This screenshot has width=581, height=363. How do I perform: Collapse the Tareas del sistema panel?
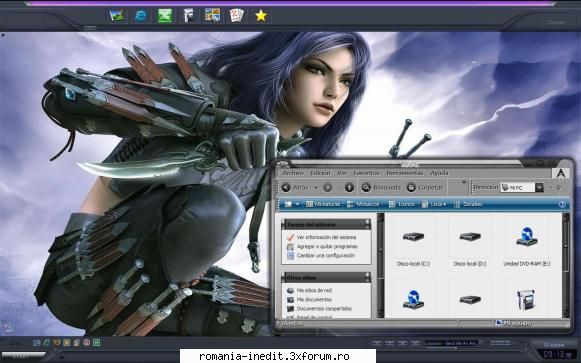pos(367,224)
